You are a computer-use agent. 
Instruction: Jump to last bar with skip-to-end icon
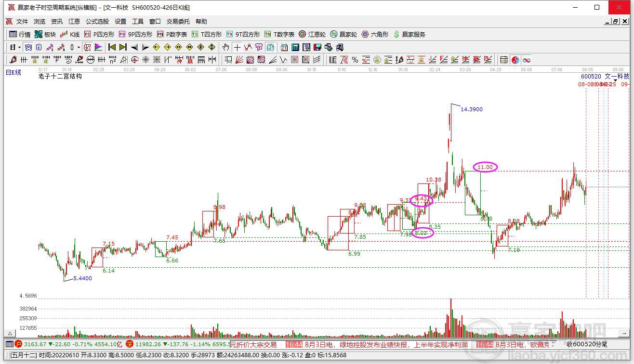coord(123,47)
